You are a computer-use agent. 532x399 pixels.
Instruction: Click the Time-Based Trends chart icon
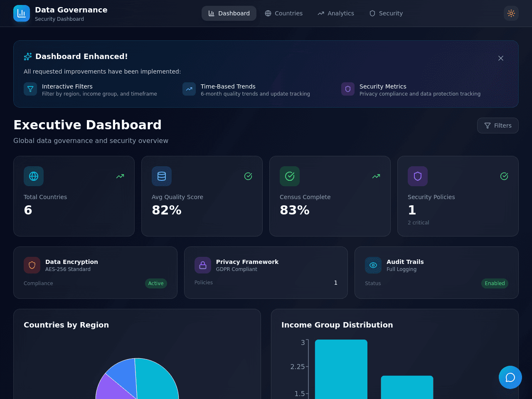[x=189, y=89]
